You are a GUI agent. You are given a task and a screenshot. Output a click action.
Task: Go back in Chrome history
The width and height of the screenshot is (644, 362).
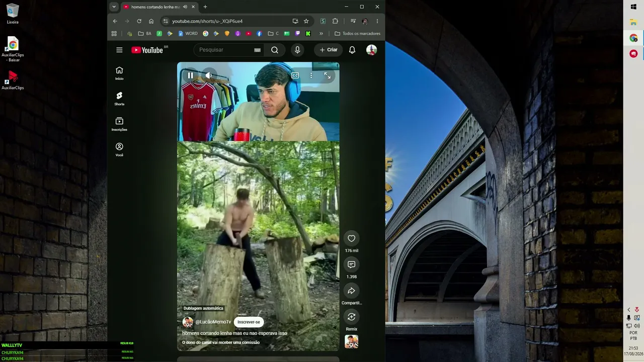115,21
